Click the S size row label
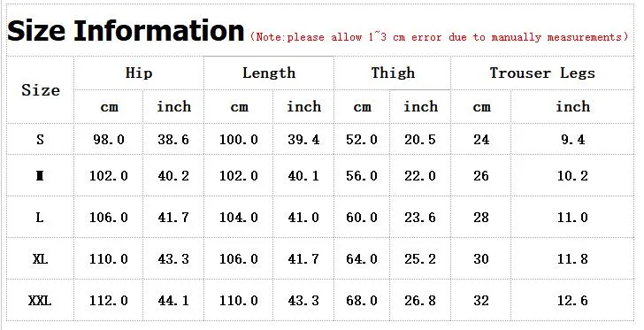 (x=40, y=139)
